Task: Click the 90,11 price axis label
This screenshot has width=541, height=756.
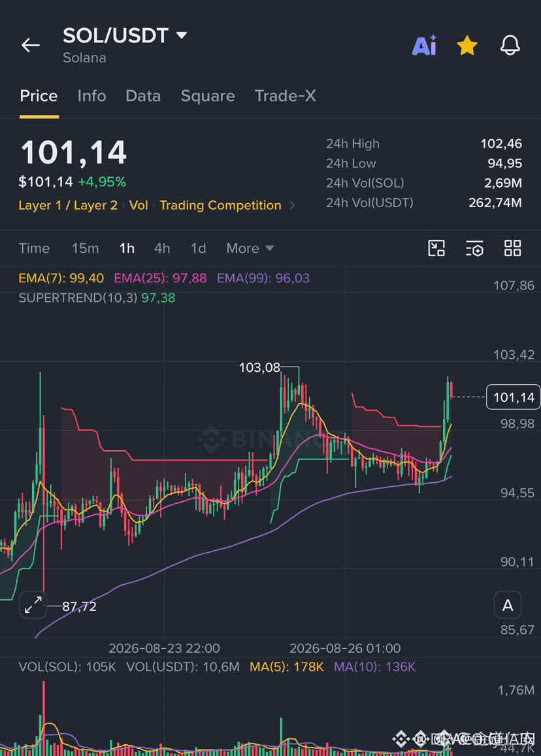Action: (517, 562)
